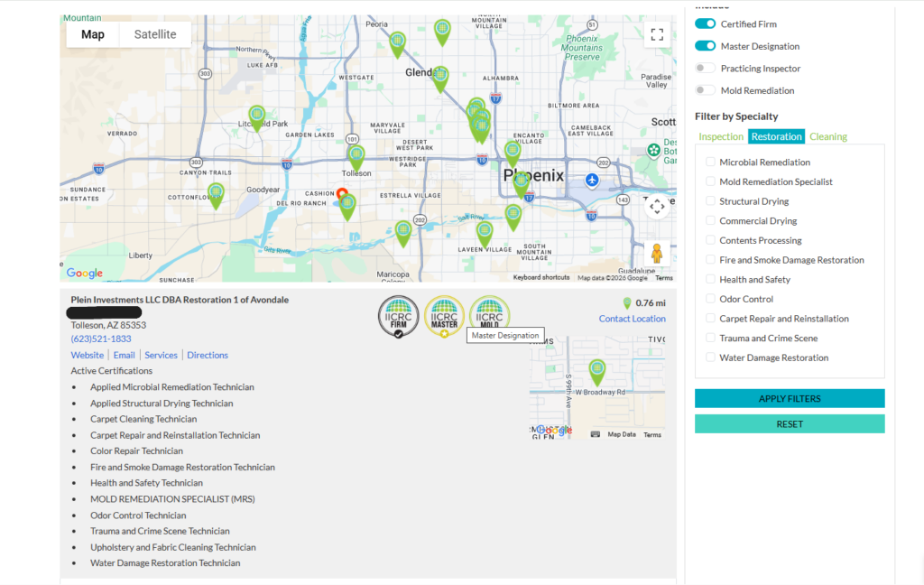Check the Structural Drying checkbox

[710, 200]
